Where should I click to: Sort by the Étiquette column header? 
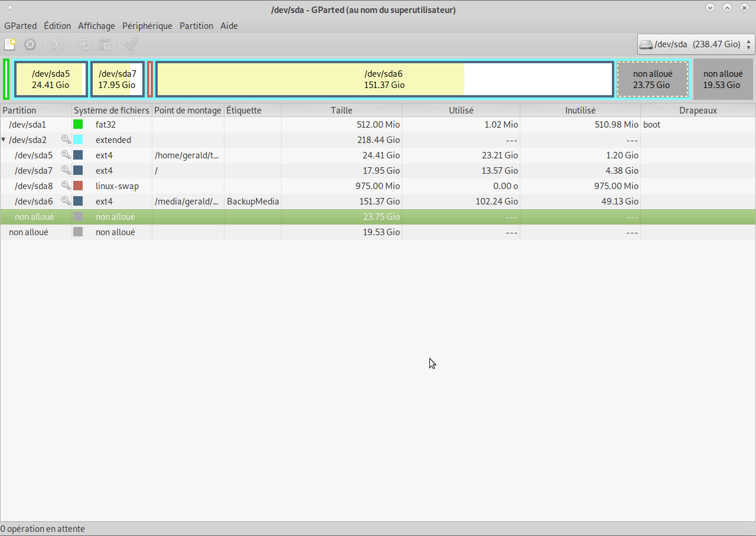pyautogui.click(x=253, y=111)
